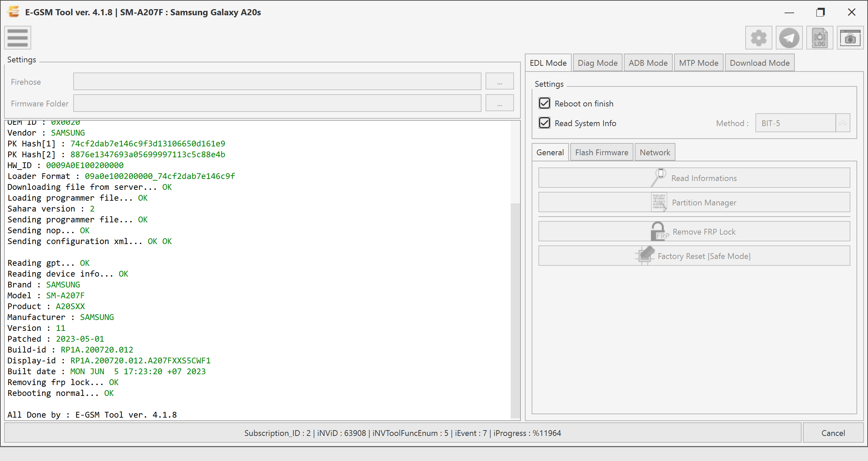This screenshot has height=461, width=868.
Task: Click the Method label
Action: click(732, 123)
